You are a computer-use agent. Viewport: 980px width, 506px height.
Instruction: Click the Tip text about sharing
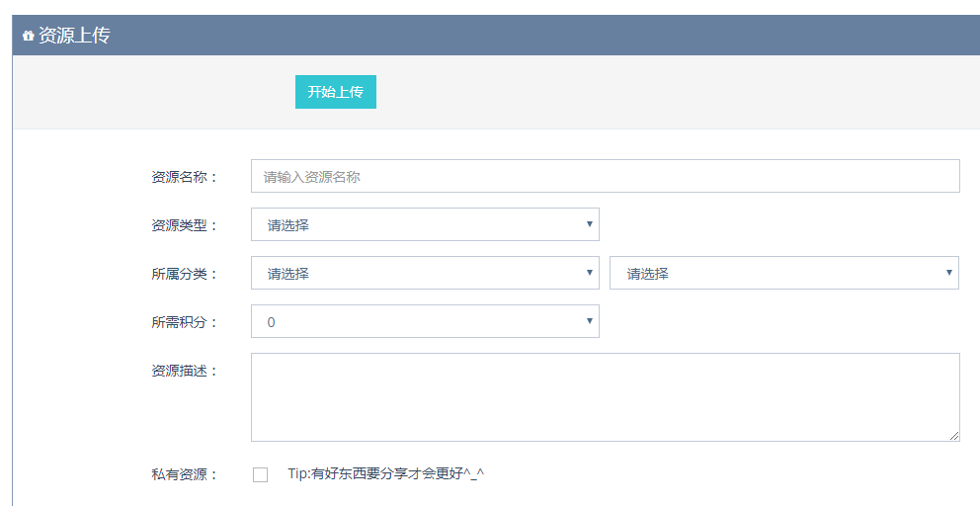pos(385,474)
